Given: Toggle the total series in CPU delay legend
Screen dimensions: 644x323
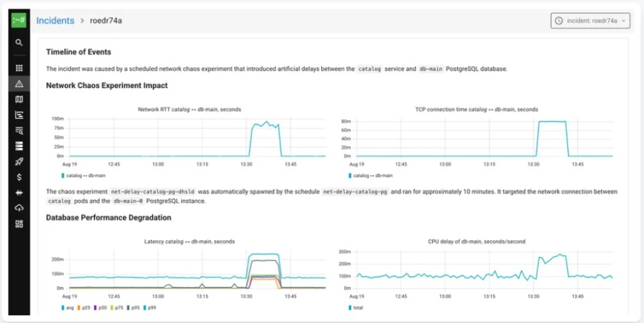Looking at the screenshot, I should (356, 307).
